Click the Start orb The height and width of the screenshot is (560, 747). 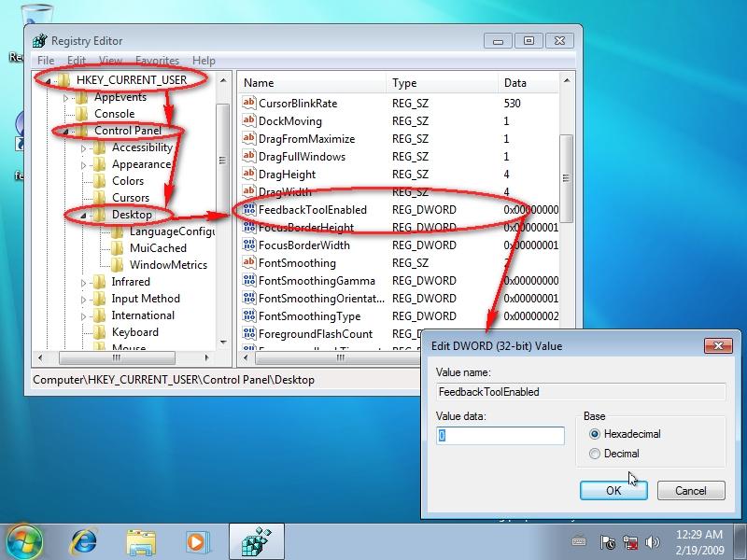point(22,539)
